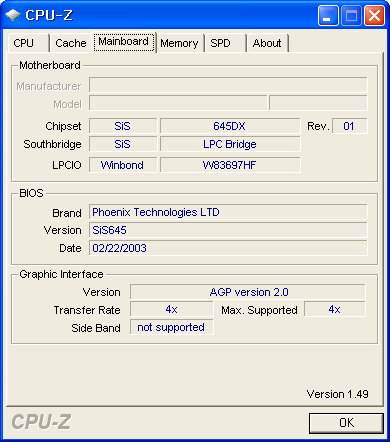The height and width of the screenshot is (442, 390).
Task: Click the BIOS Date field 02/22/2003
Action: (x=228, y=248)
